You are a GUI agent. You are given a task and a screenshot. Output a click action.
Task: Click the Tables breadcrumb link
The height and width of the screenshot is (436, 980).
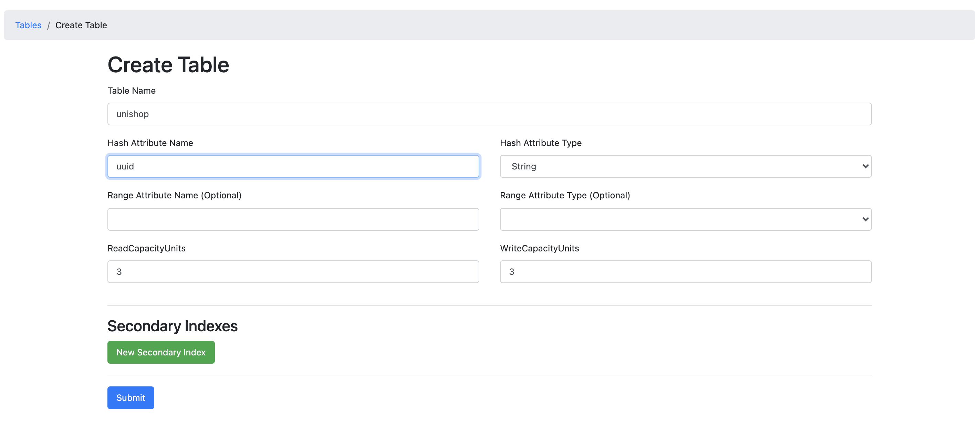28,25
